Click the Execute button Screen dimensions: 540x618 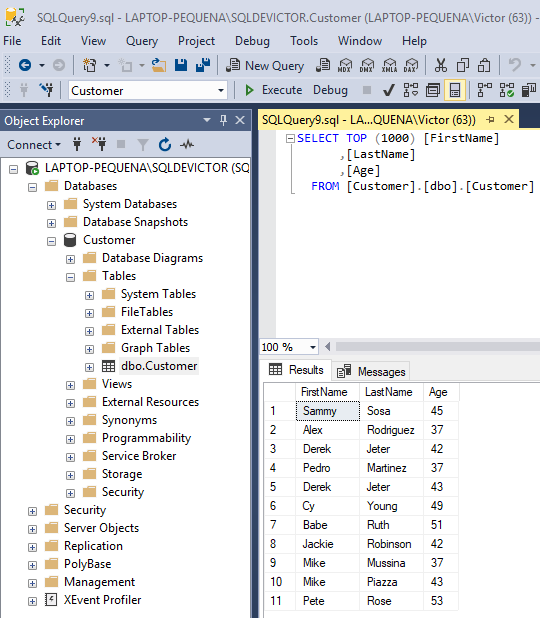[274, 90]
